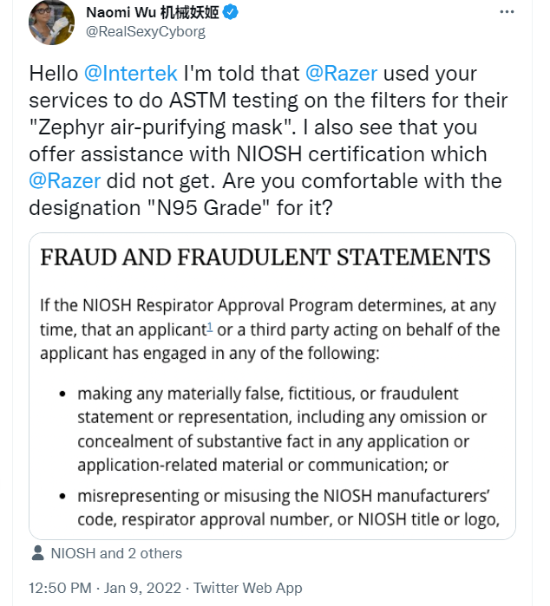550x606 pixels.
Task: Click the second bullet about misusing NIOSH code
Action: tap(288, 507)
